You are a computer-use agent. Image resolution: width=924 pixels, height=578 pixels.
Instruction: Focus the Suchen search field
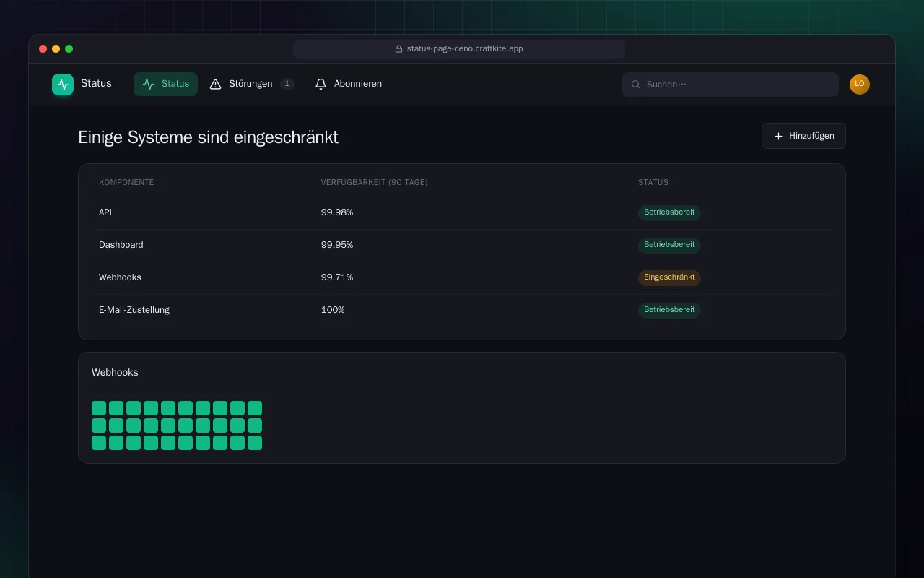pyautogui.click(x=731, y=85)
